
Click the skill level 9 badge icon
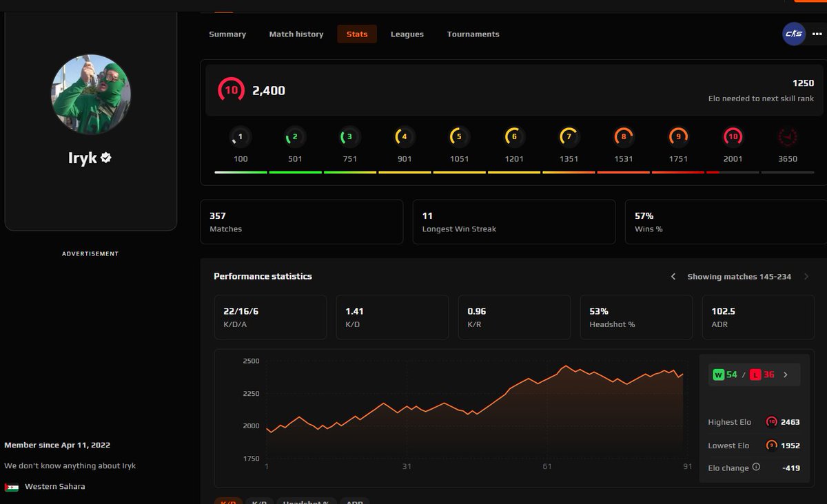click(x=678, y=137)
